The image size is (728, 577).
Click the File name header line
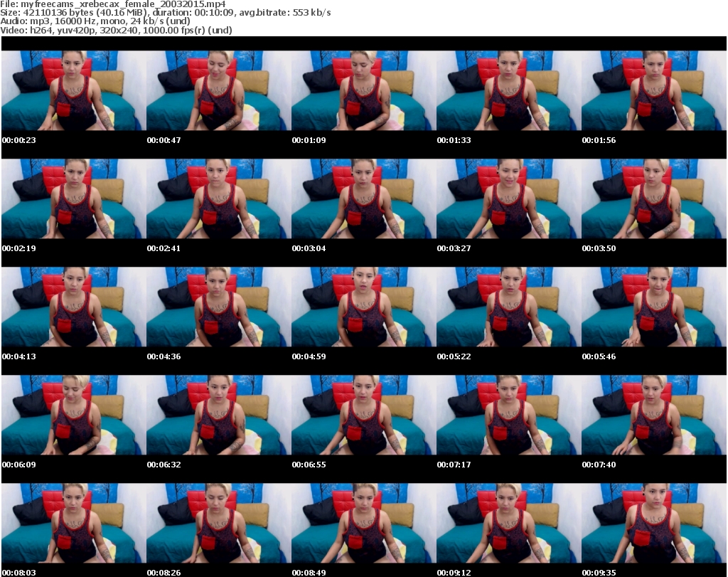[113, 4]
